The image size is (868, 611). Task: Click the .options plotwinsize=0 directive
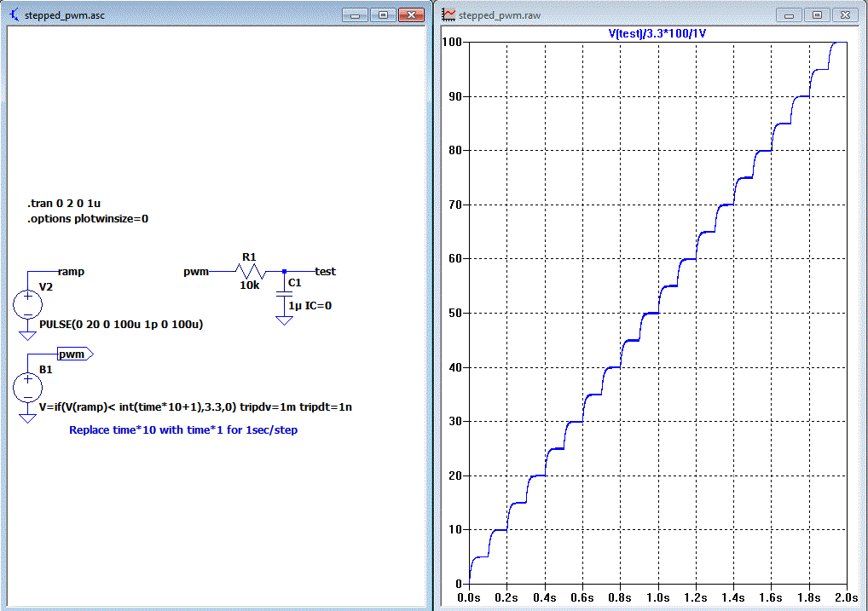88,219
